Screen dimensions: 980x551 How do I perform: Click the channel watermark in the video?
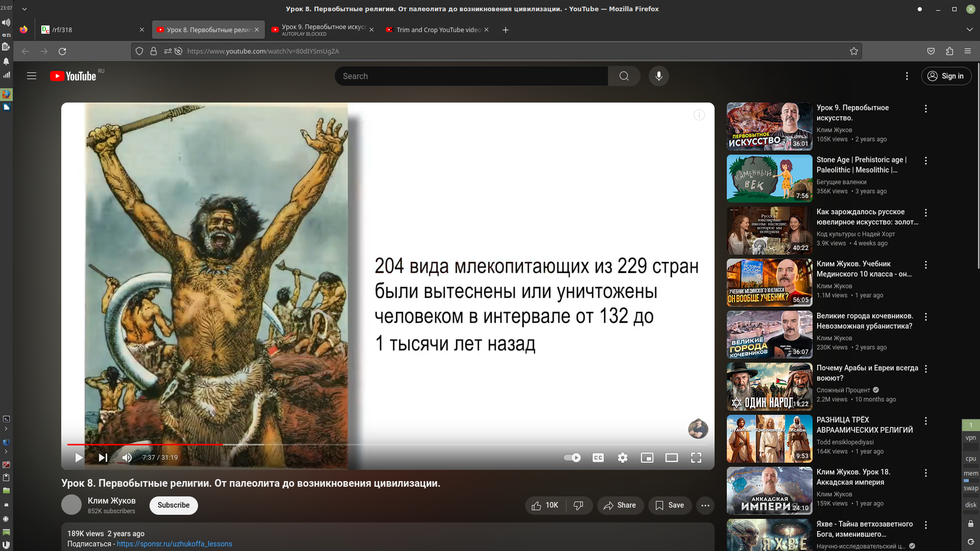(x=698, y=429)
